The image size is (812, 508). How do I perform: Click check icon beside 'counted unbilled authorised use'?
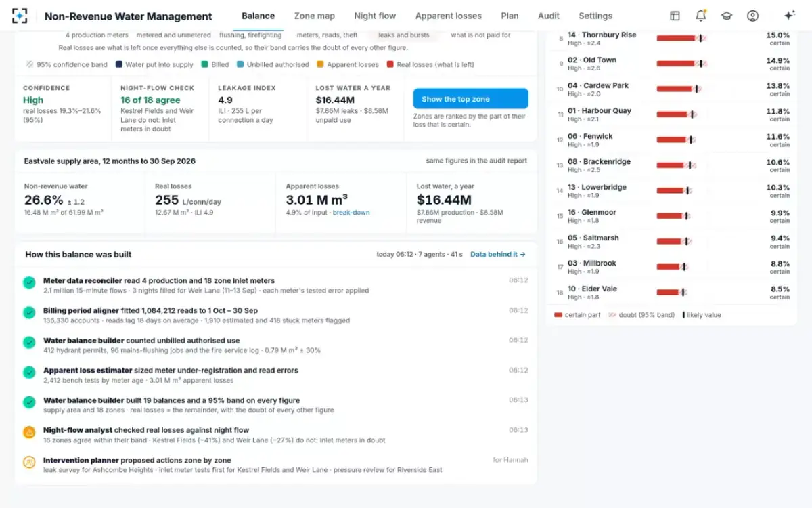(29, 342)
